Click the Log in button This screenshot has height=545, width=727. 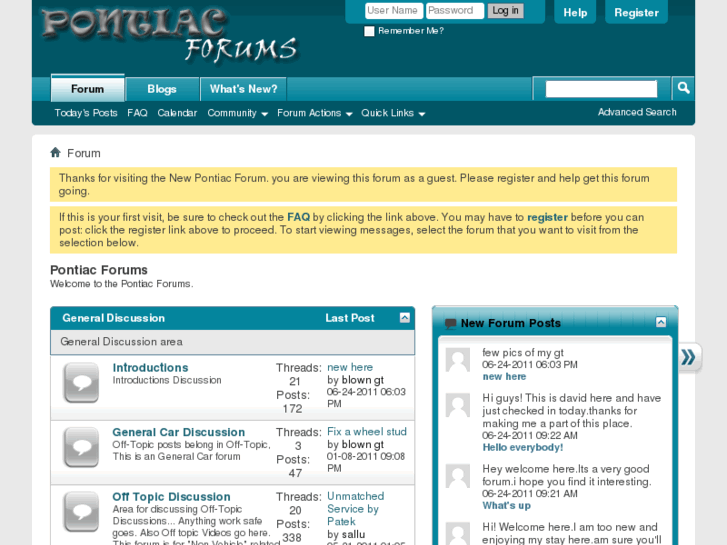coord(505,11)
